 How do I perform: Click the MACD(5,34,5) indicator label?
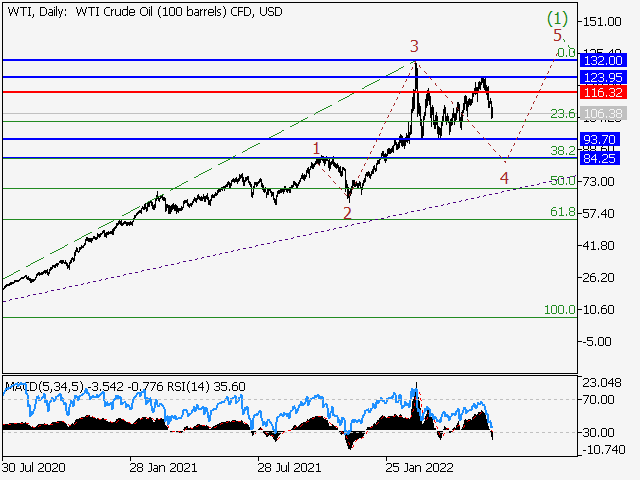pyautogui.click(x=44, y=387)
